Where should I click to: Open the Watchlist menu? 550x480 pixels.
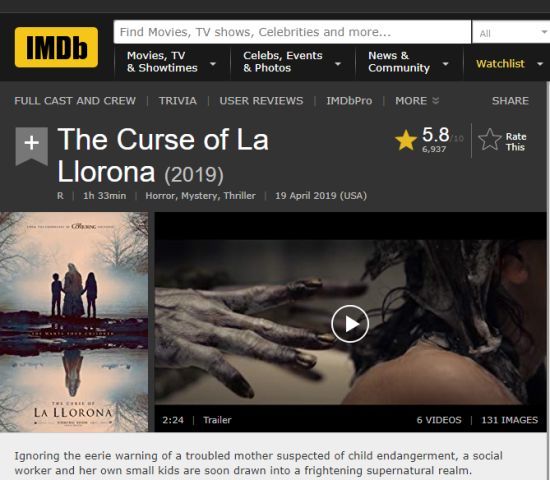click(509, 64)
